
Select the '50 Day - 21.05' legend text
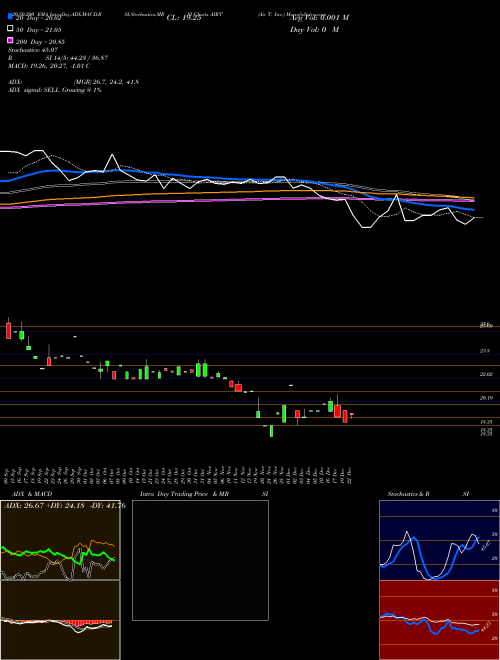point(38,29)
